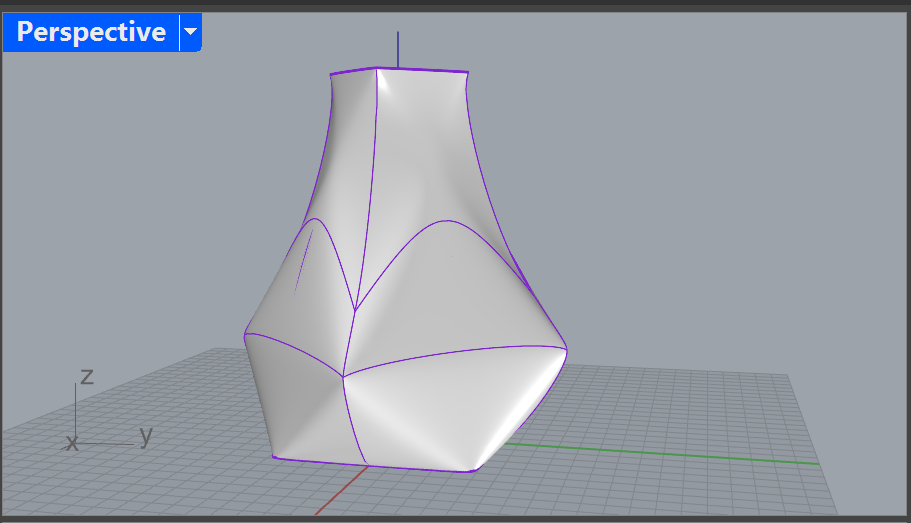Click the Perspective viewport title label
The image size is (911, 523).
point(91,32)
